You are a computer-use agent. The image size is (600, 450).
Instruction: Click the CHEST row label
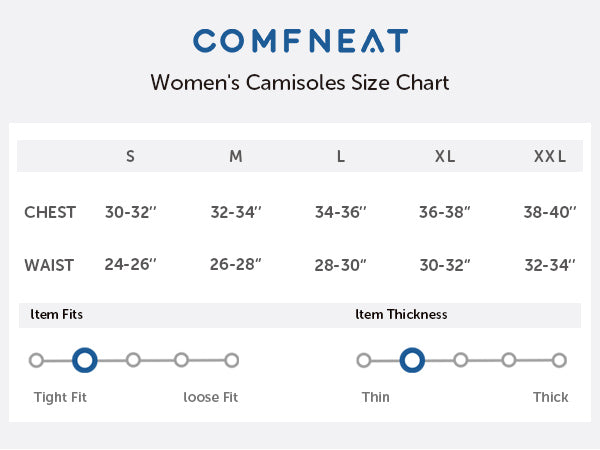[x=50, y=212]
